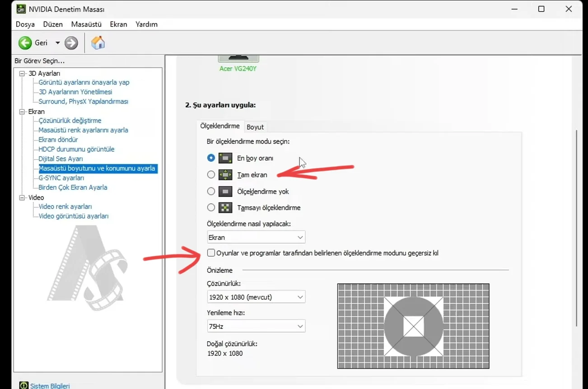The width and height of the screenshot is (588, 389).
Task: Select the Ölçeklendirme yok radio button
Action: coord(211,192)
